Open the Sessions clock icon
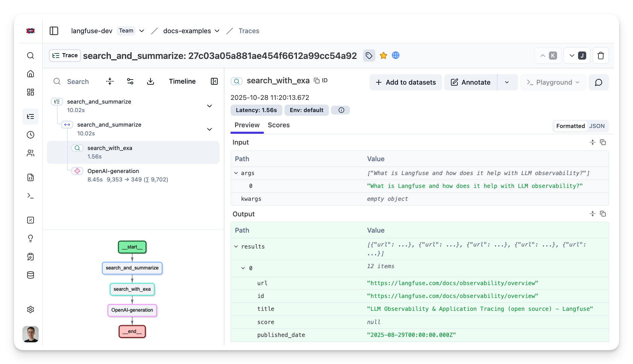This screenshot has width=633, height=364. tap(31, 134)
